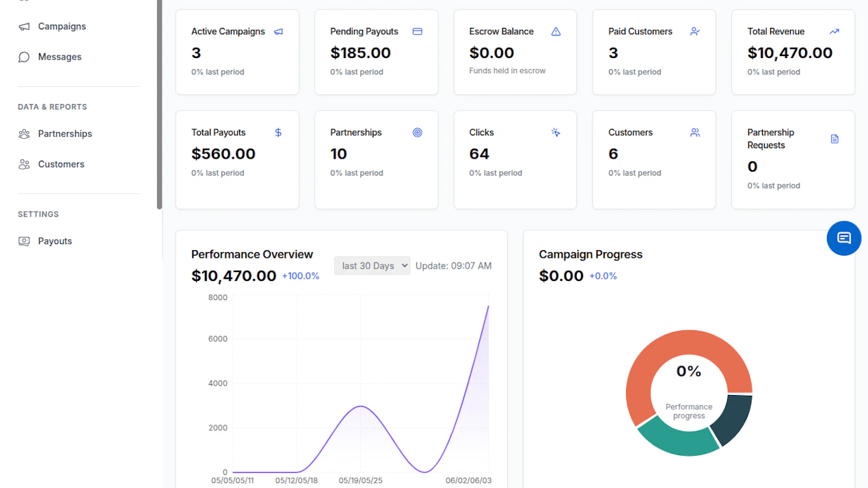Click the 05/12/05/18 chart axis label
Screen dimensions: 868x488
[297, 480]
